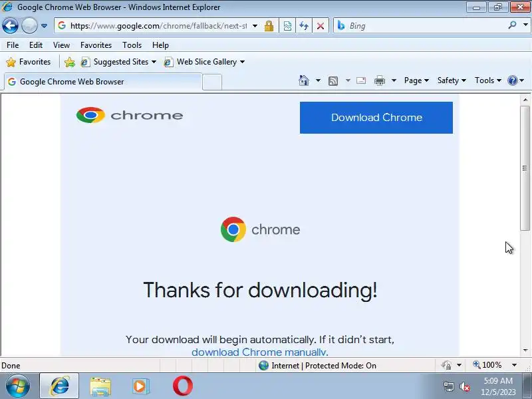Viewport: 532px width, 399px height.
Task: Expand the address bar autocomplete dropdown
Action: [x=255, y=26]
